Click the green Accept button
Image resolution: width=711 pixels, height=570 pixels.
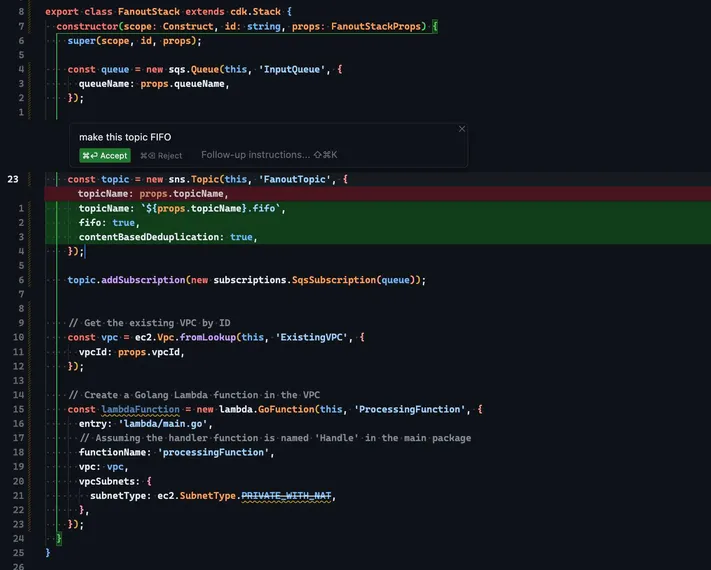pyautogui.click(x=105, y=155)
